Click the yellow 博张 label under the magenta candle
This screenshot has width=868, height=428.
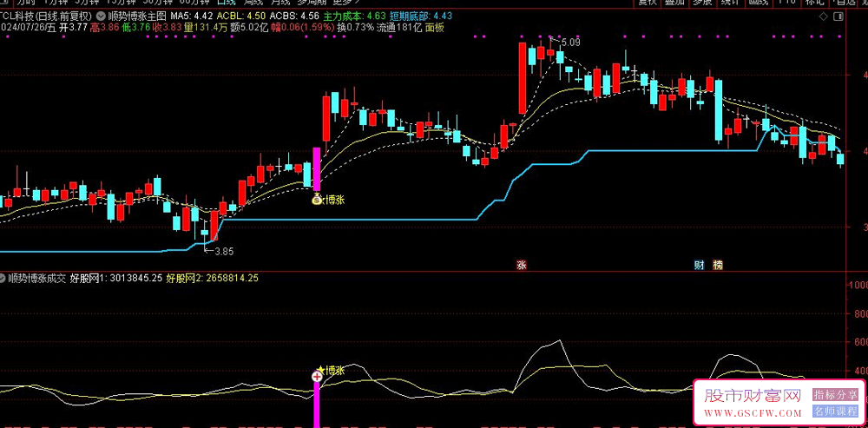click(335, 200)
